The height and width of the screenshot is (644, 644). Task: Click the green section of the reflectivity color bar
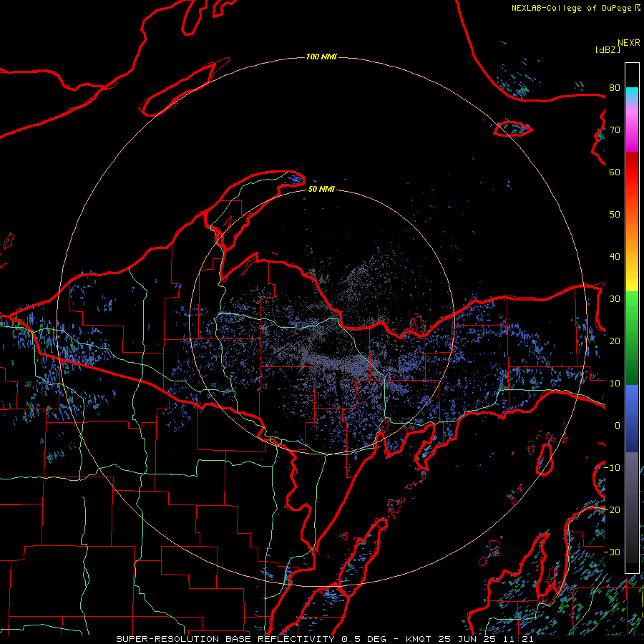click(632, 338)
